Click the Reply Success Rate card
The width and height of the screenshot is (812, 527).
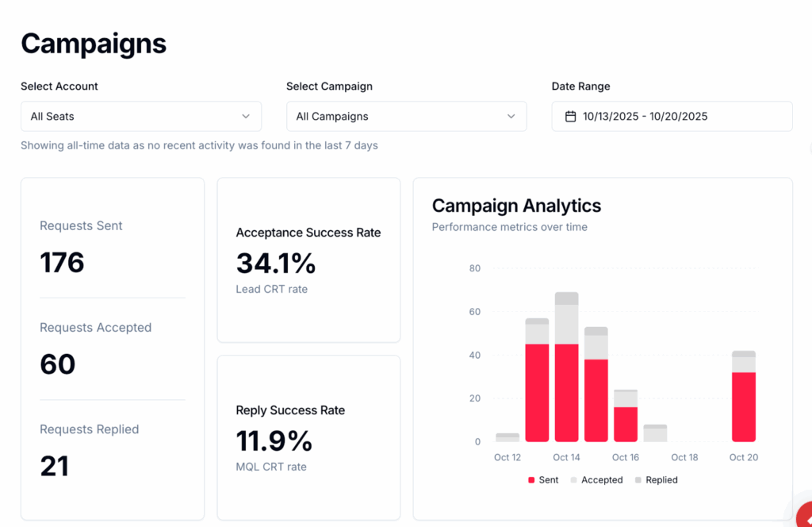tap(308, 437)
